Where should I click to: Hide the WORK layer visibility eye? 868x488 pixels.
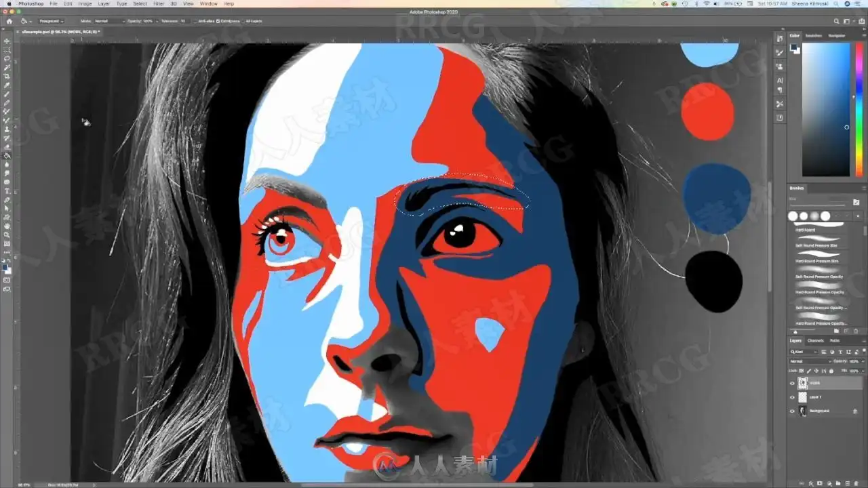pos(792,383)
